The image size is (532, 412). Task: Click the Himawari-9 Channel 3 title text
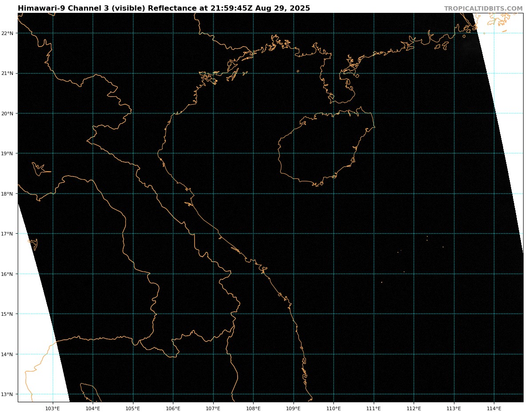coord(164,8)
